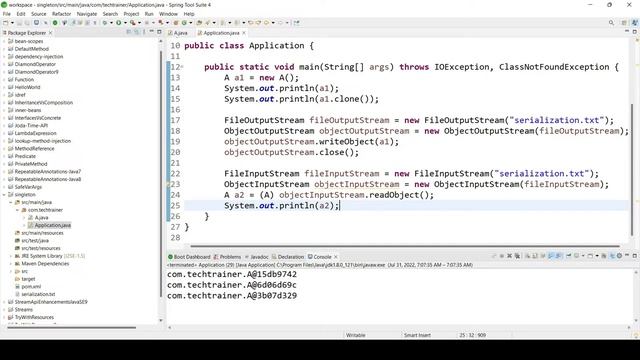Viewport: 640px width, 360px height.
Task: Click the Writable status bar entry
Action: (x=356, y=335)
